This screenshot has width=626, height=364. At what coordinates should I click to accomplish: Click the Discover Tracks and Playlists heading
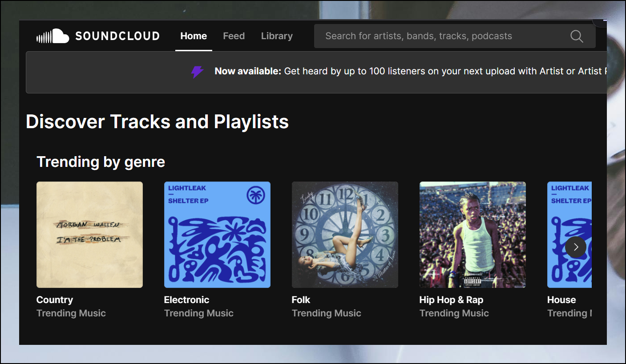(x=158, y=122)
